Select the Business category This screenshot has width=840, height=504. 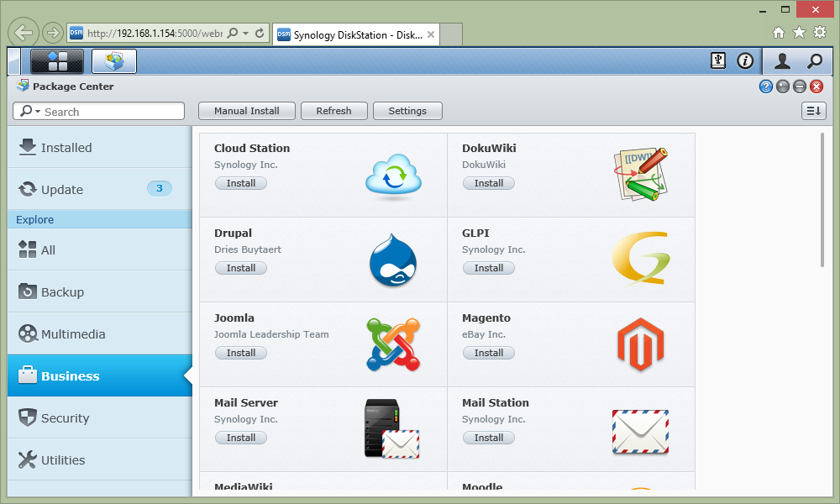tap(100, 376)
